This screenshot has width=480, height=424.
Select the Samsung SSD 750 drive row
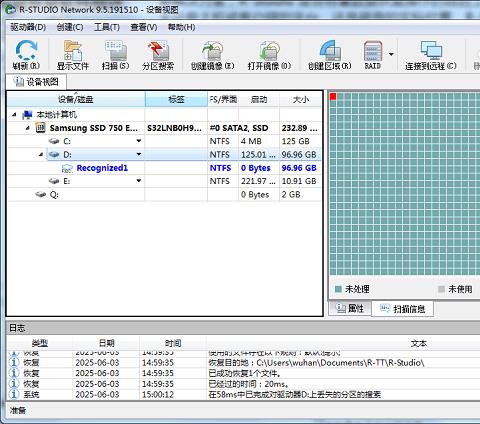point(164,128)
